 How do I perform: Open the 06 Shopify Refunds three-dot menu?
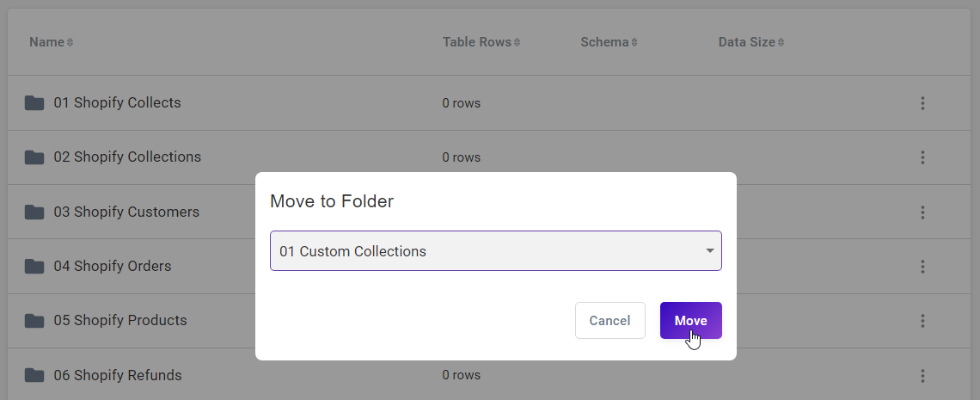tap(922, 376)
